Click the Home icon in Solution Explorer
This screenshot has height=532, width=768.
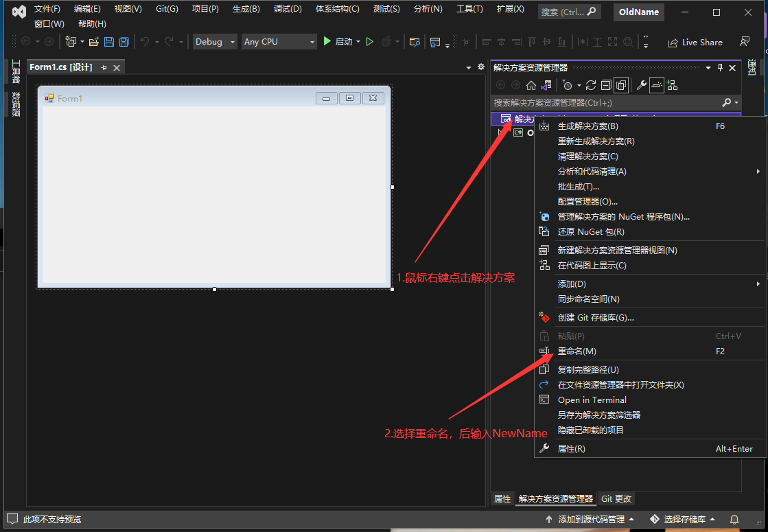(x=532, y=84)
